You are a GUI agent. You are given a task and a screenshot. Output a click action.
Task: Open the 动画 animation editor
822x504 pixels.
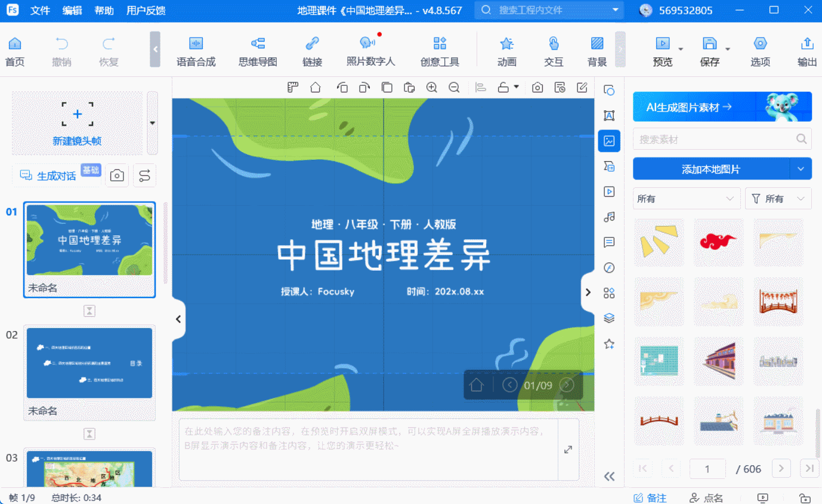coord(506,51)
